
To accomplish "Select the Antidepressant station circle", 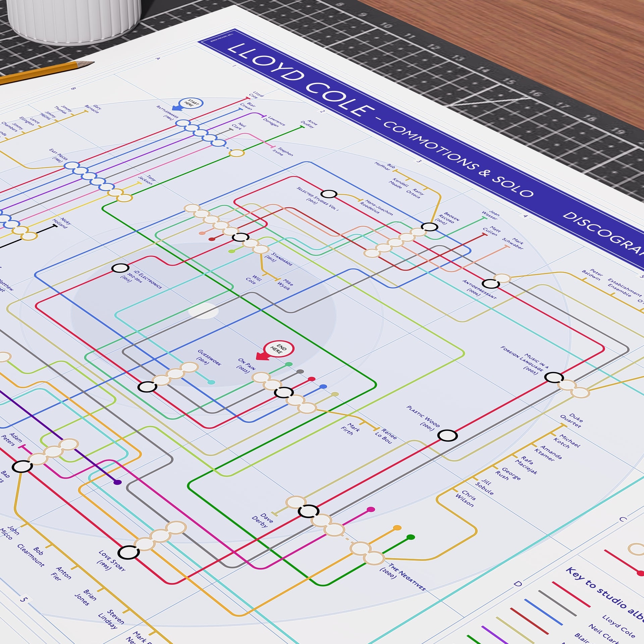I will pos(491,284).
